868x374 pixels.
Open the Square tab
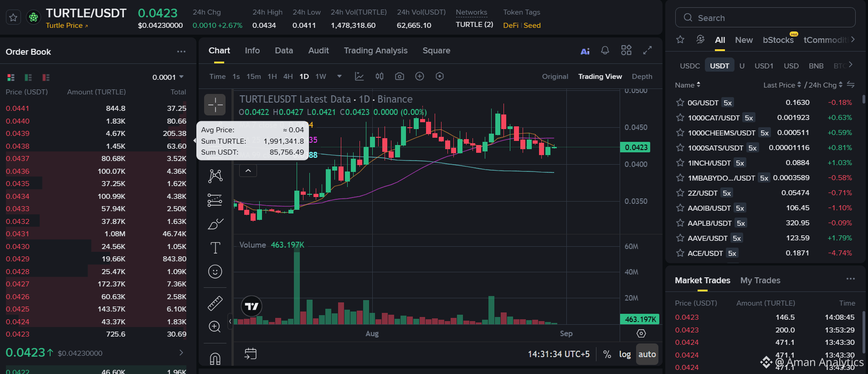pos(436,51)
